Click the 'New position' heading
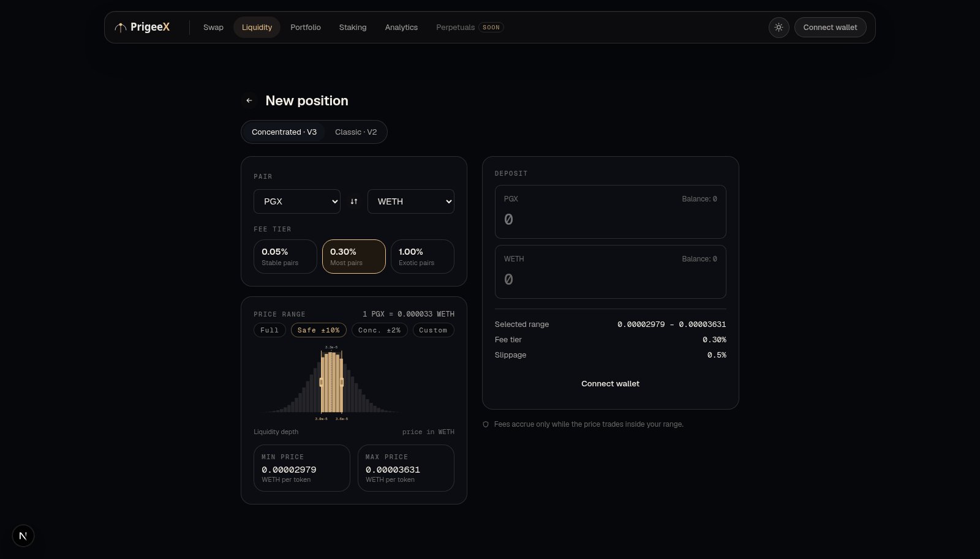 (307, 100)
